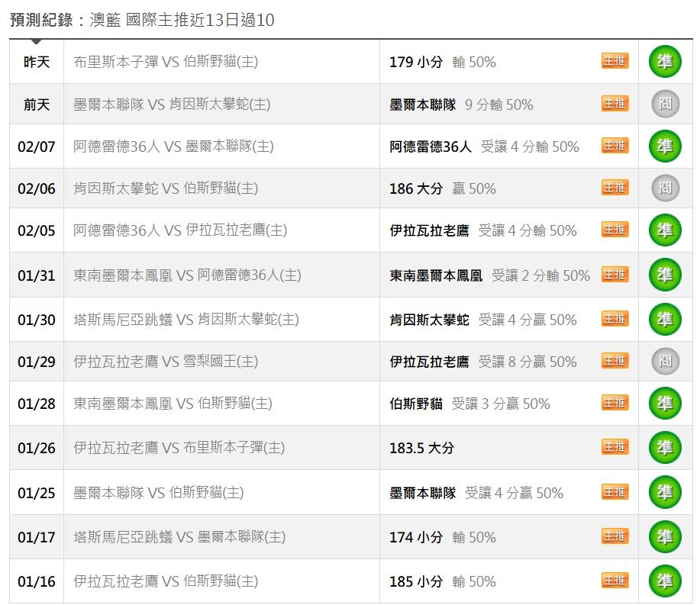This screenshot has width=700, height=605.
Task: Click the gray result icon in the 01/29 row
Action: tap(665, 361)
